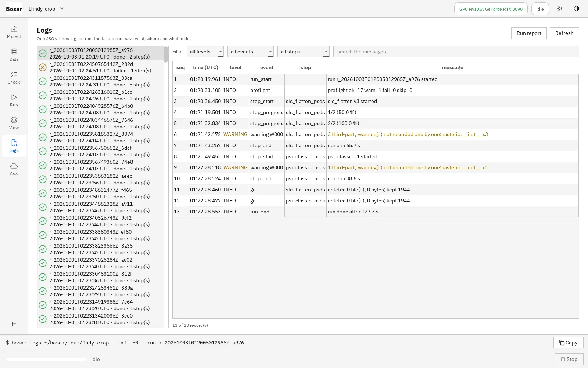The image size is (588, 368).
Task: Click the done status icon of run _9cf2
Action: tap(43, 221)
